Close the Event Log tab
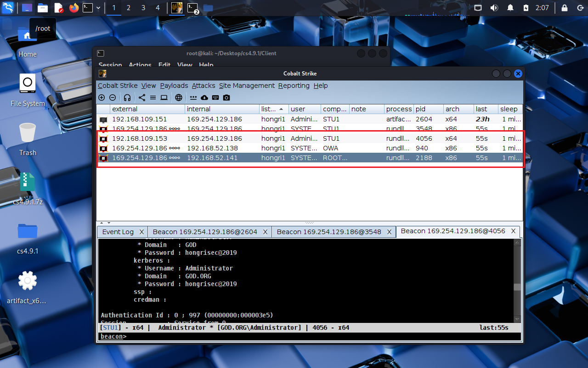The height and width of the screenshot is (368, 588). [x=141, y=232]
